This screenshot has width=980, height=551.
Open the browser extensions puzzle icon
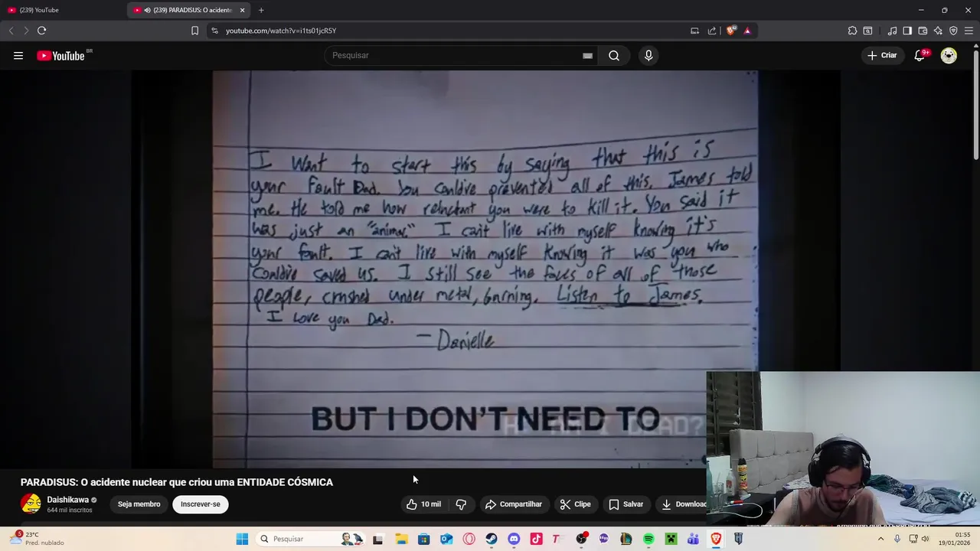(852, 31)
